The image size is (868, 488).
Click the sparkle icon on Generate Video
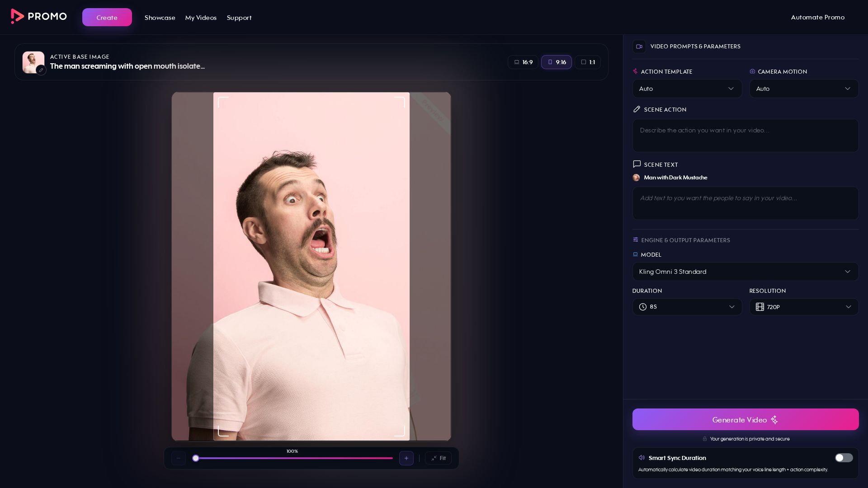point(774,420)
